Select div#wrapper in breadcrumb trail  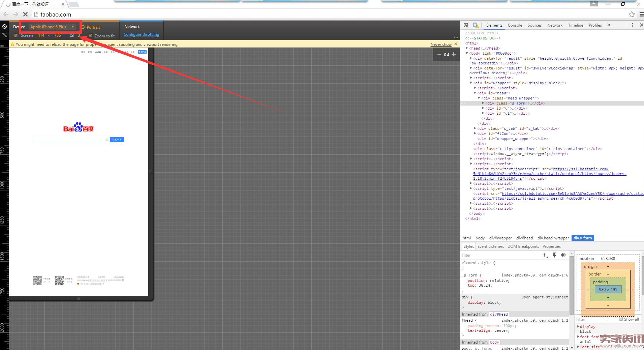[x=500, y=238]
